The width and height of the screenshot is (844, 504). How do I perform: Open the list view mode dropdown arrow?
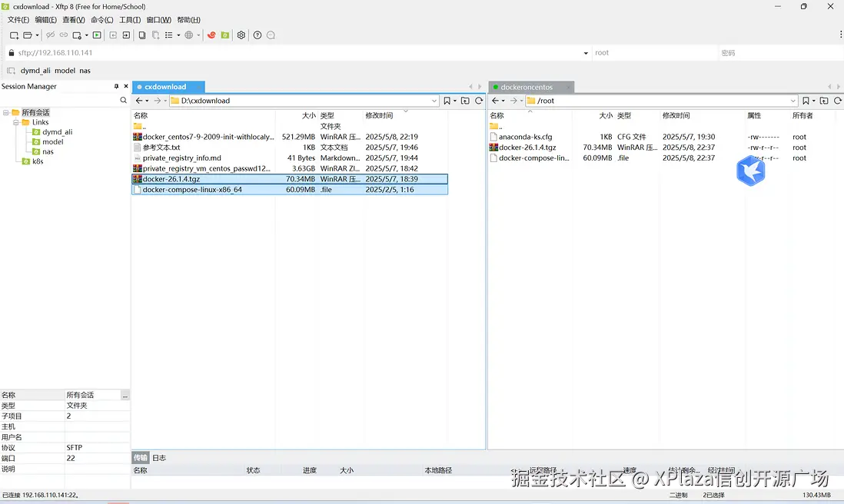point(178,35)
